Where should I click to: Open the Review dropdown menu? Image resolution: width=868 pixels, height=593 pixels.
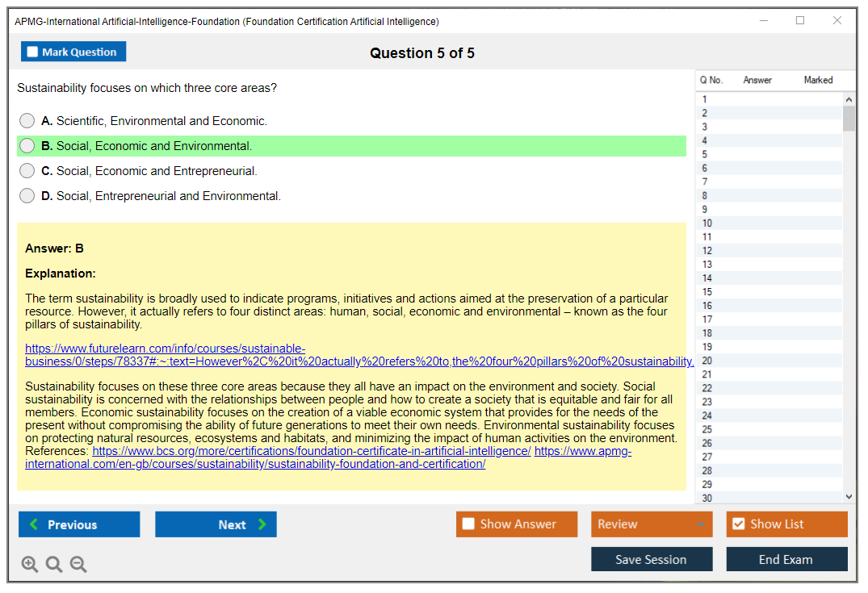(652, 524)
